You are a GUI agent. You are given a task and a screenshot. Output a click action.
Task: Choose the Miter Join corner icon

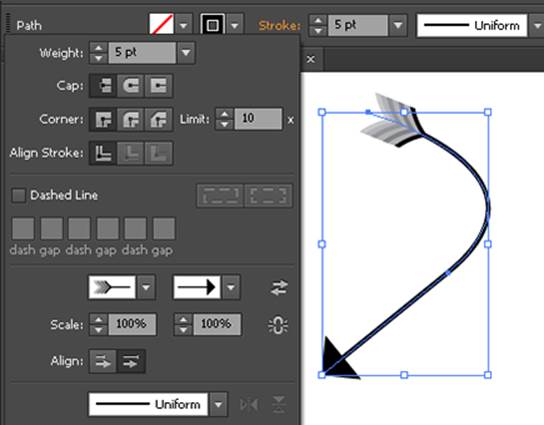point(103,119)
